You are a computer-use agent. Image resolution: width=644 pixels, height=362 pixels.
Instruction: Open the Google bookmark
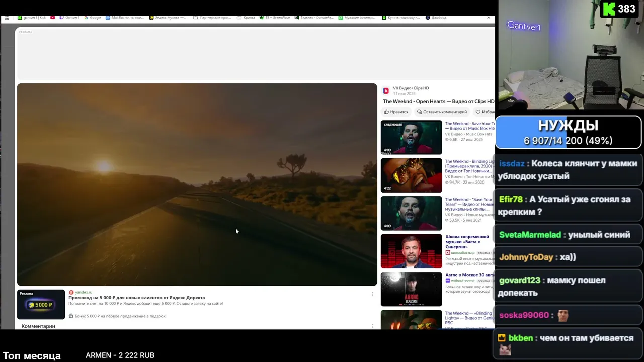click(x=93, y=18)
